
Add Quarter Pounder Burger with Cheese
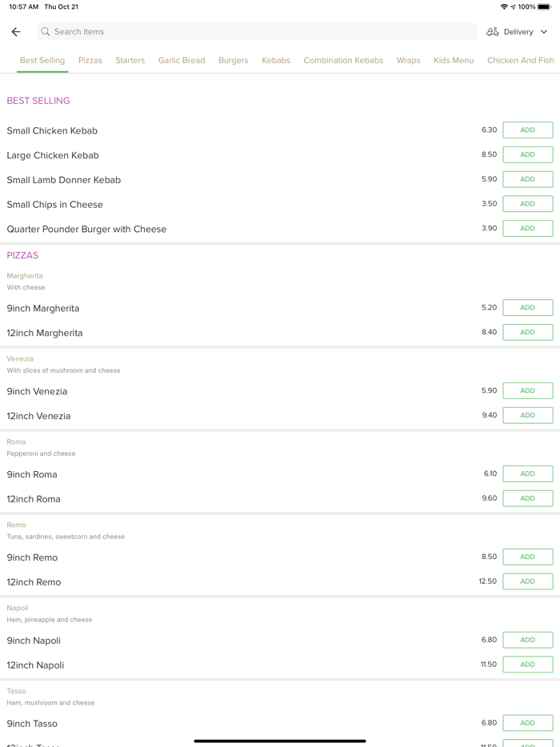527,229
